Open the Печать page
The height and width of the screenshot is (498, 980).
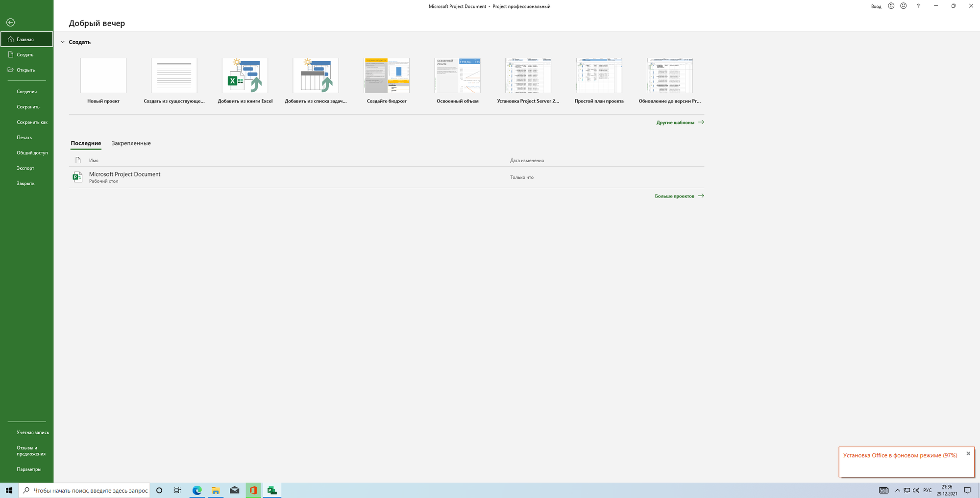click(x=27, y=137)
